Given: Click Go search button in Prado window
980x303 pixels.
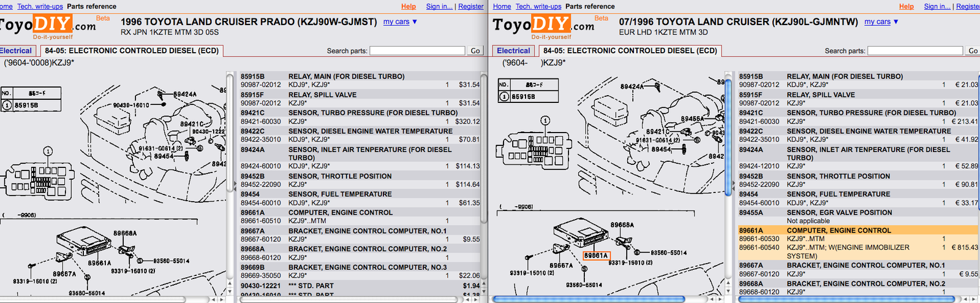Looking at the screenshot, I should click(475, 51).
